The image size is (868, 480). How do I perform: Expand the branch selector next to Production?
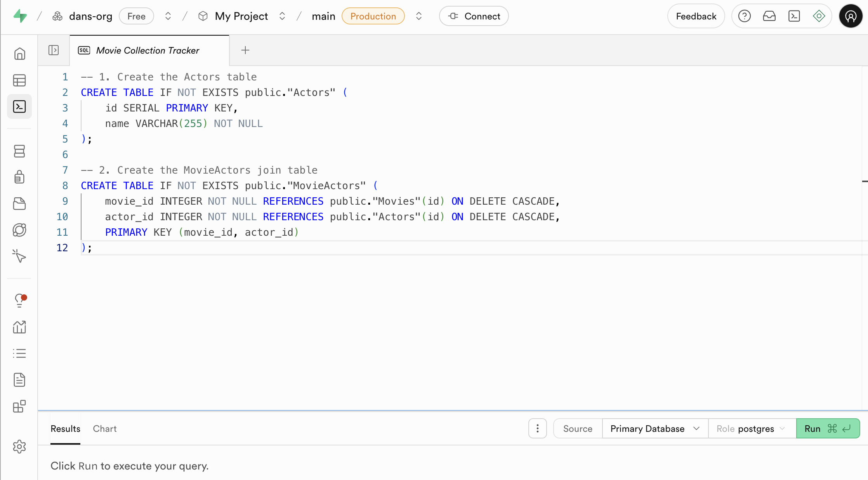(x=419, y=16)
